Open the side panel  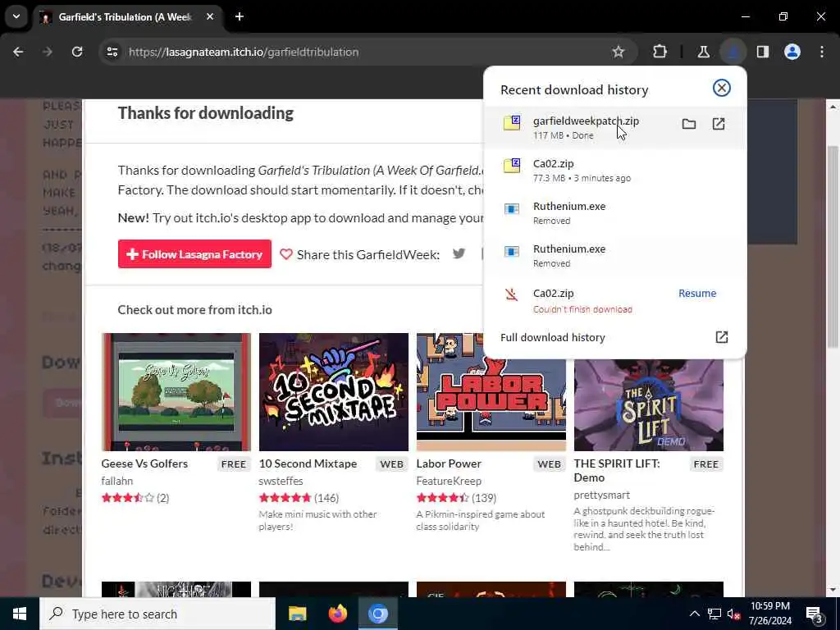pyautogui.click(x=763, y=52)
